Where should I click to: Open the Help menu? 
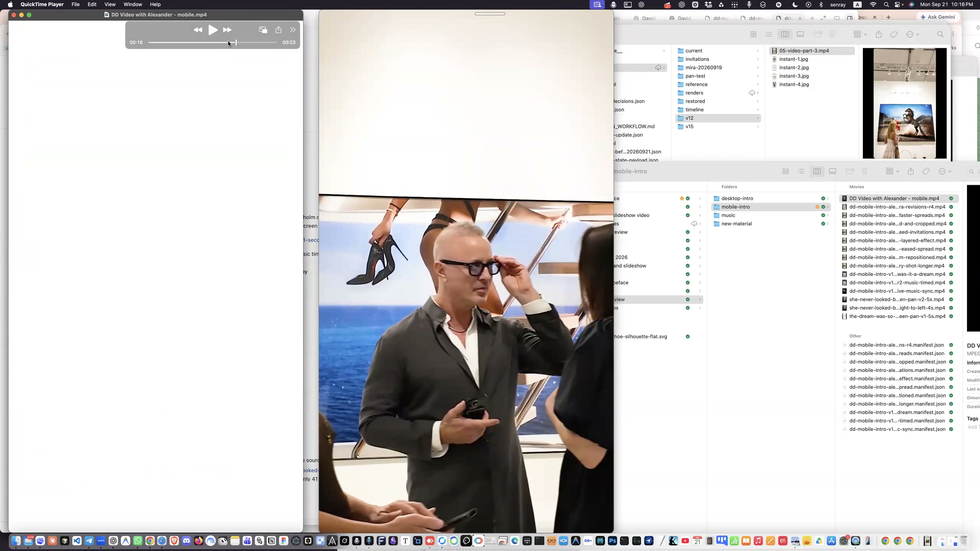click(155, 5)
